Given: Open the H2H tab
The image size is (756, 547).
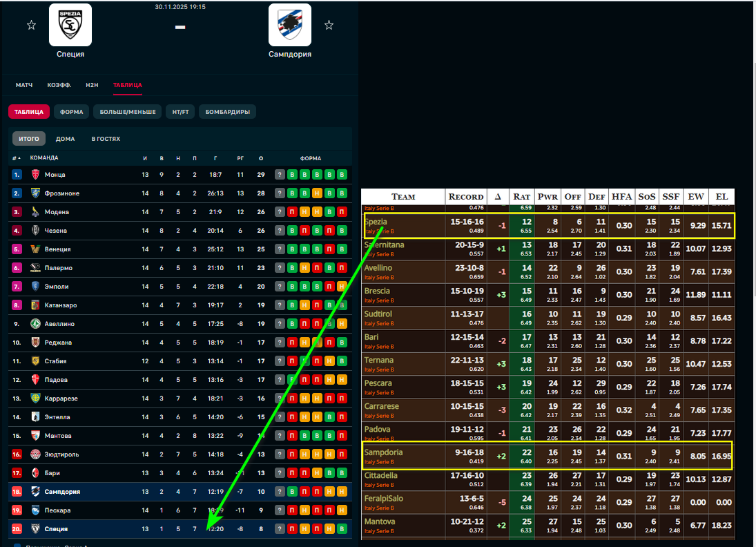Looking at the screenshot, I should pos(93,85).
